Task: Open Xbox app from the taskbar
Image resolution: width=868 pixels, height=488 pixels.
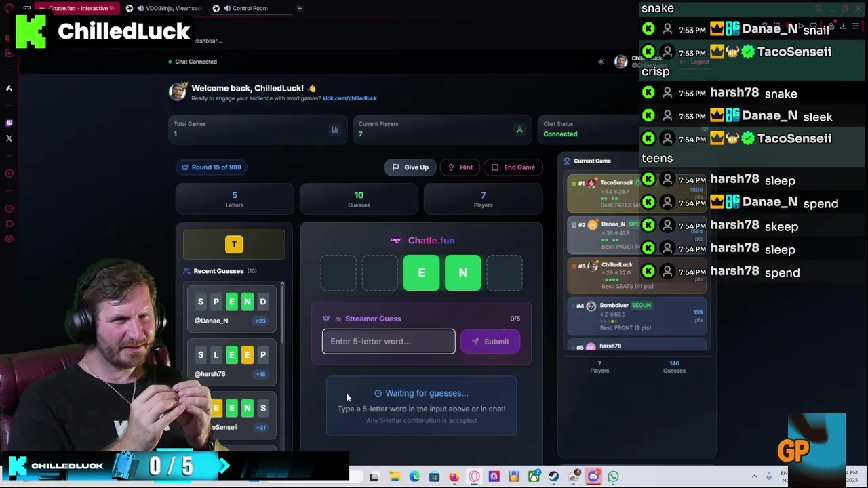Action: click(534, 476)
